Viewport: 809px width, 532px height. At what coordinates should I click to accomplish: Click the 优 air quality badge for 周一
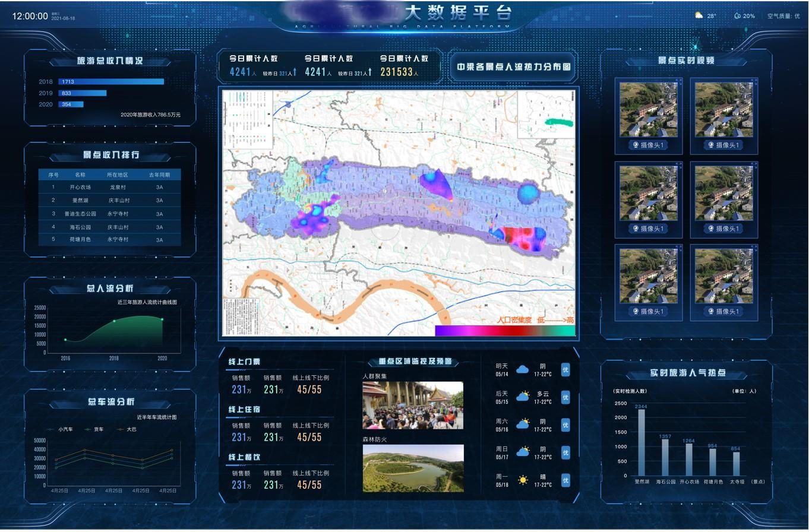tap(565, 480)
